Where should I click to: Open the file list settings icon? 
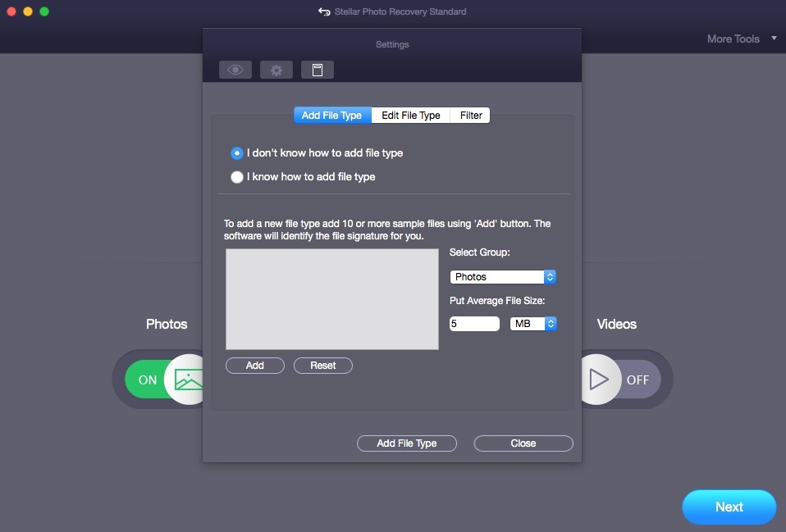(x=318, y=69)
